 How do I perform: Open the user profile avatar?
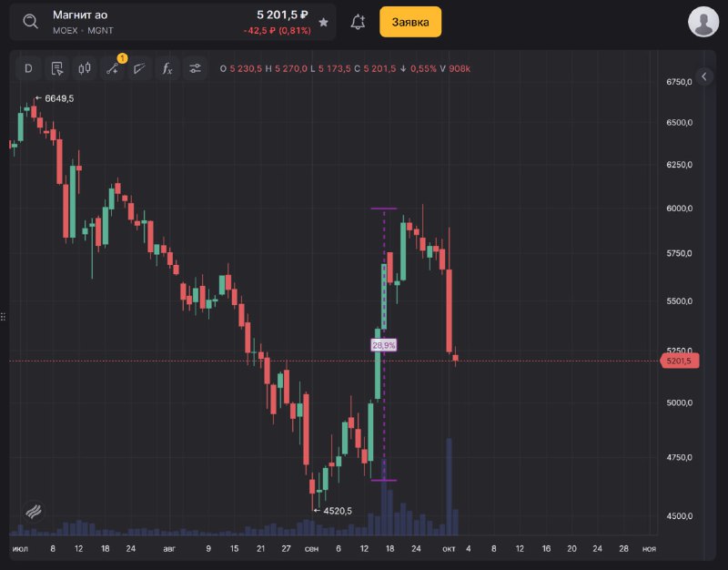(703, 21)
